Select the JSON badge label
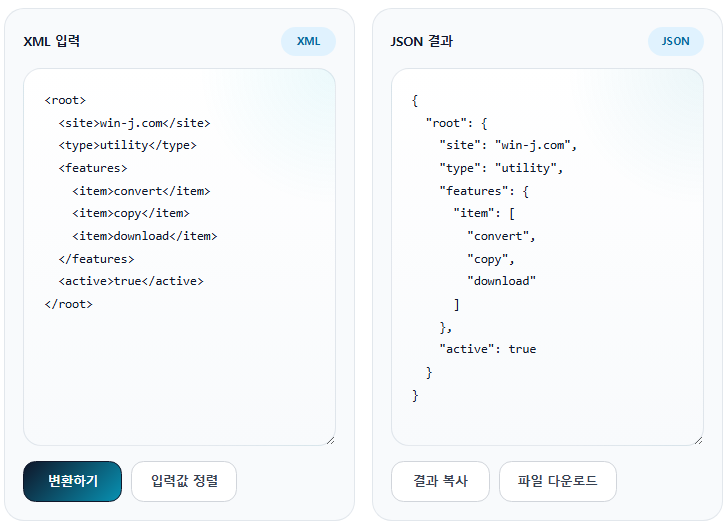 pos(676,41)
